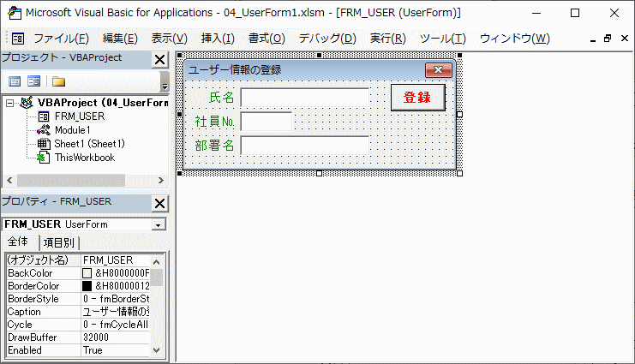
Task: Click properties list scroll down arrow
Action: [x=157, y=350]
